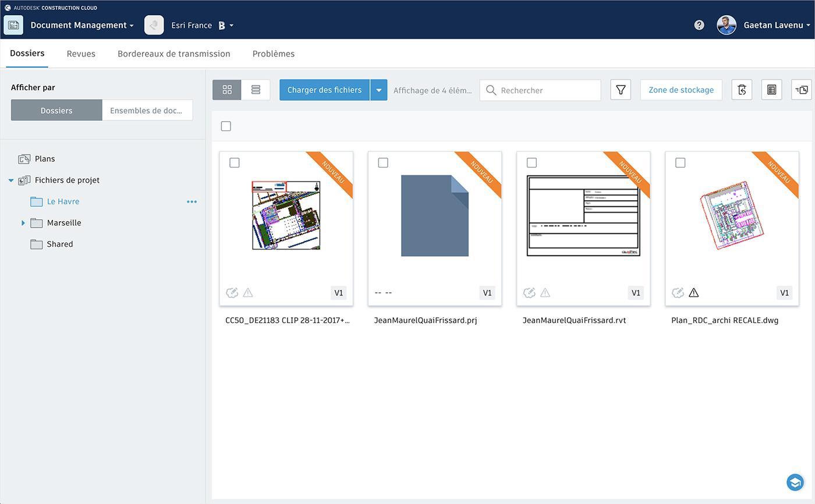Click the export report table icon
The width and height of the screenshot is (815, 504).
771,90
